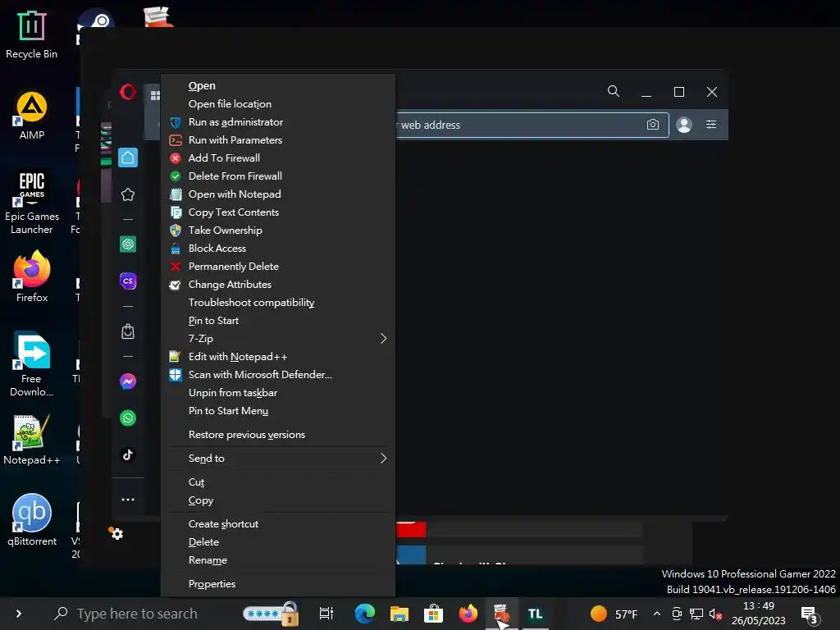Open Opera sidebar settings gear

116,533
